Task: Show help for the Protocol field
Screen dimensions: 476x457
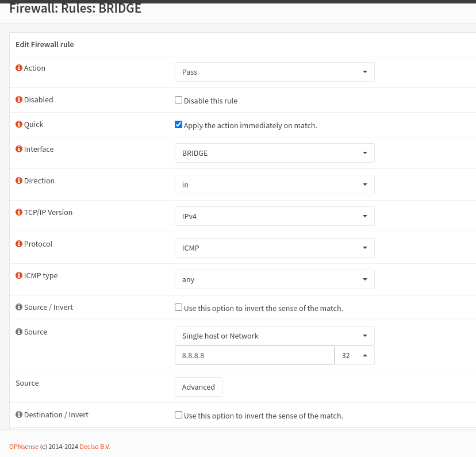Action: coord(19,244)
